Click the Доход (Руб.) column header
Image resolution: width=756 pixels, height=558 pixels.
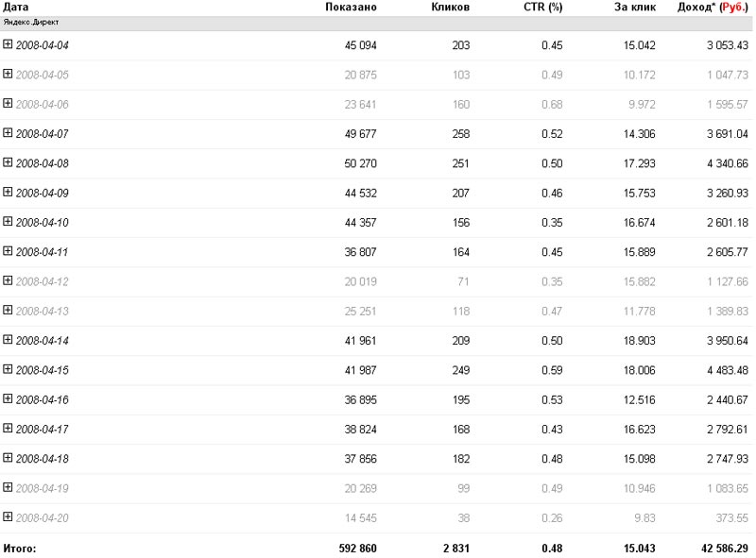pyautogui.click(x=713, y=7)
